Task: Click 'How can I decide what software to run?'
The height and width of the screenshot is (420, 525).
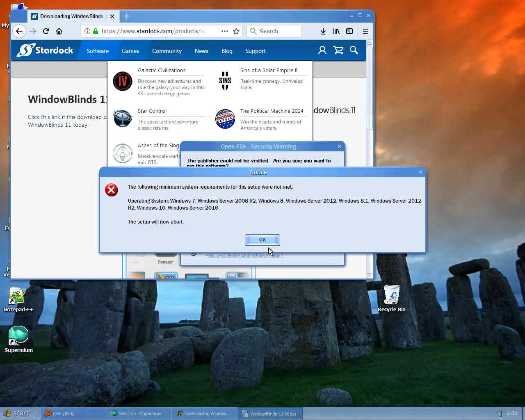Action: pos(244,256)
